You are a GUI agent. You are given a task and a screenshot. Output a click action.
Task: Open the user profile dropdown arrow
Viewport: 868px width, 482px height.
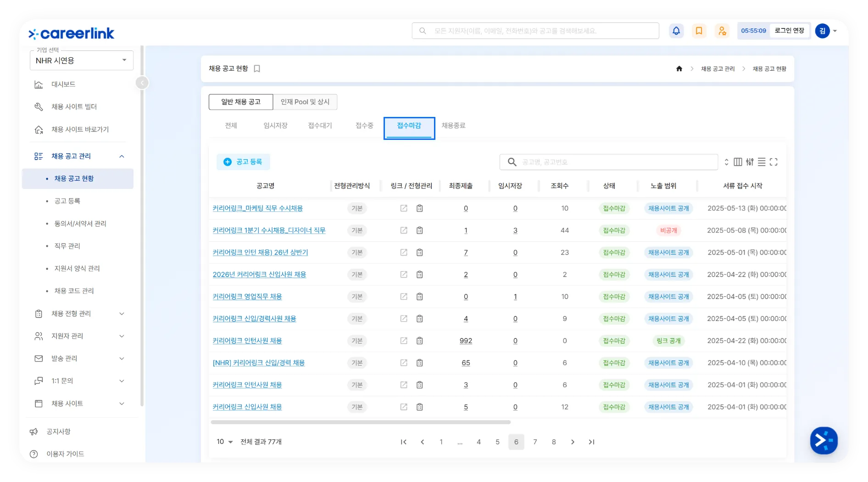tap(835, 31)
